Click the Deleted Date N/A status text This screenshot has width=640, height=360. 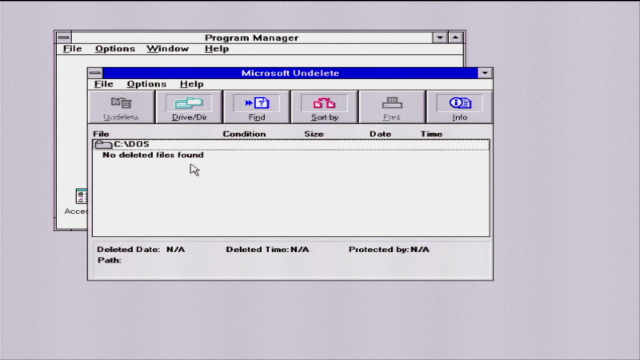click(141, 249)
